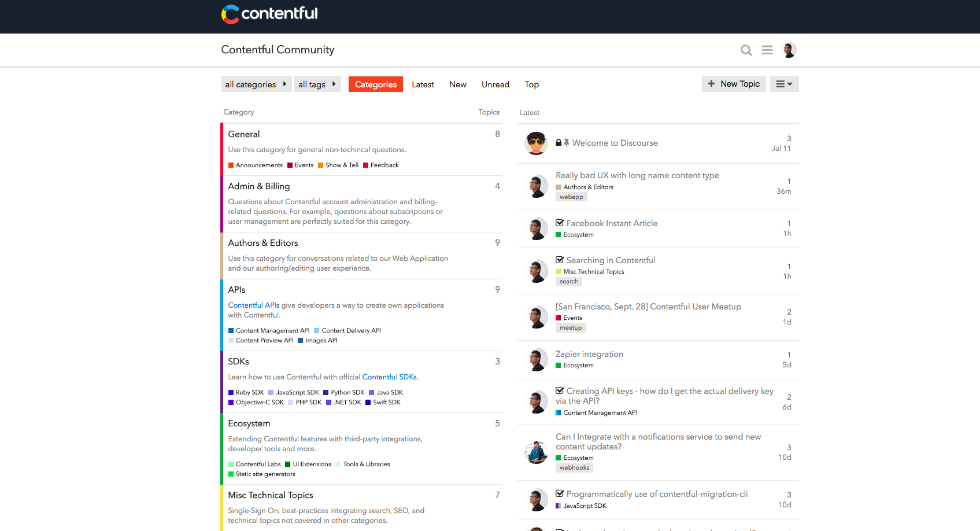Viewport: 980px width, 531px height.
Task: Open the Misc Technical Topics category heading
Action: pyautogui.click(x=271, y=495)
